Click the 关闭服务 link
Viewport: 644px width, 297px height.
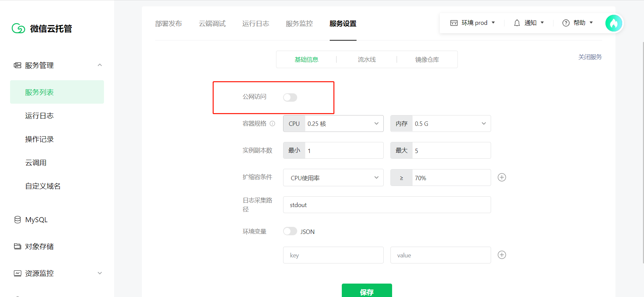point(590,57)
